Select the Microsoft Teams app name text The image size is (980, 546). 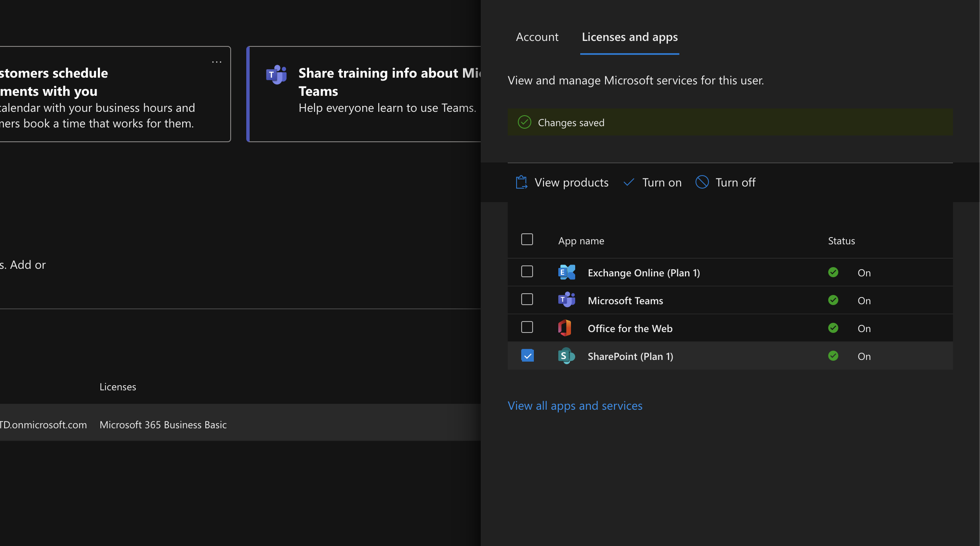click(x=625, y=301)
